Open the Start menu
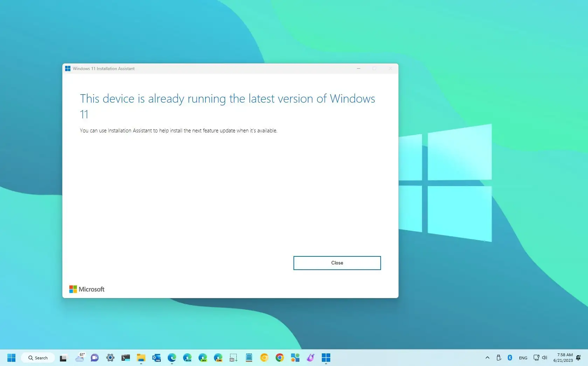The height and width of the screenshot is (366, 588). pos(12,358)
